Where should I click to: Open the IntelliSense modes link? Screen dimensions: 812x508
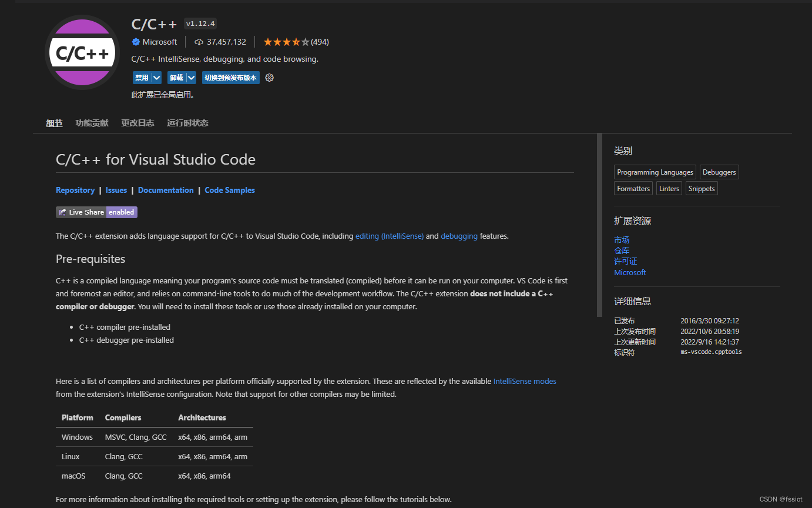pos(525,381)
